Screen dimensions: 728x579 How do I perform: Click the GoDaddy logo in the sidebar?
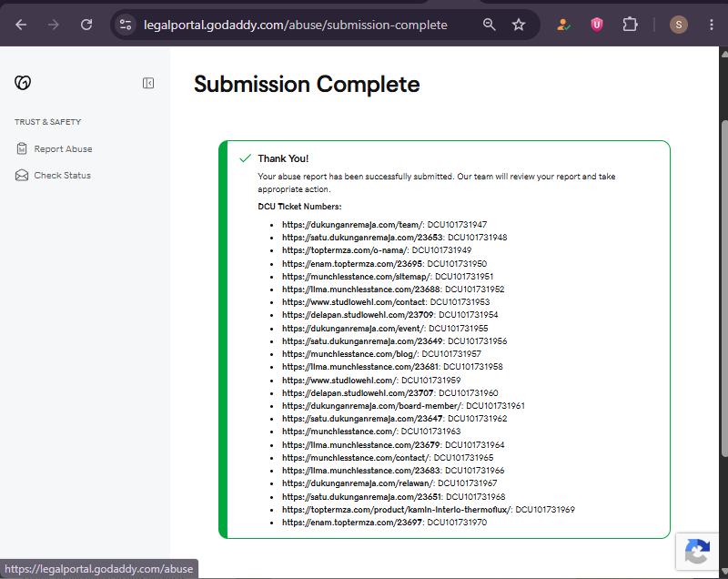point(23,83)
